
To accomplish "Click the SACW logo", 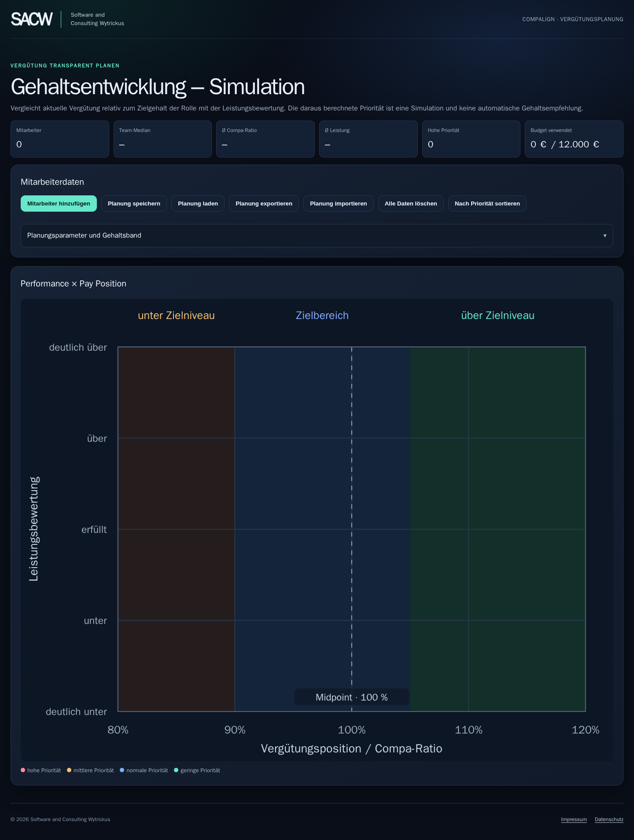I will tap(32, 19).
